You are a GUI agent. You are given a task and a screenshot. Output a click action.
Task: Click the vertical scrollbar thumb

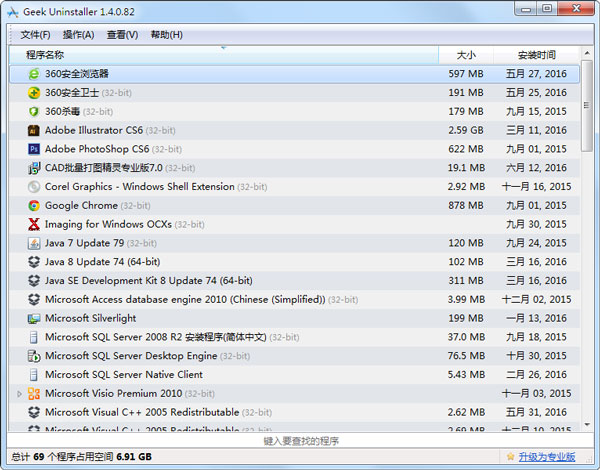pyautogui.click(x=587, y=105)
